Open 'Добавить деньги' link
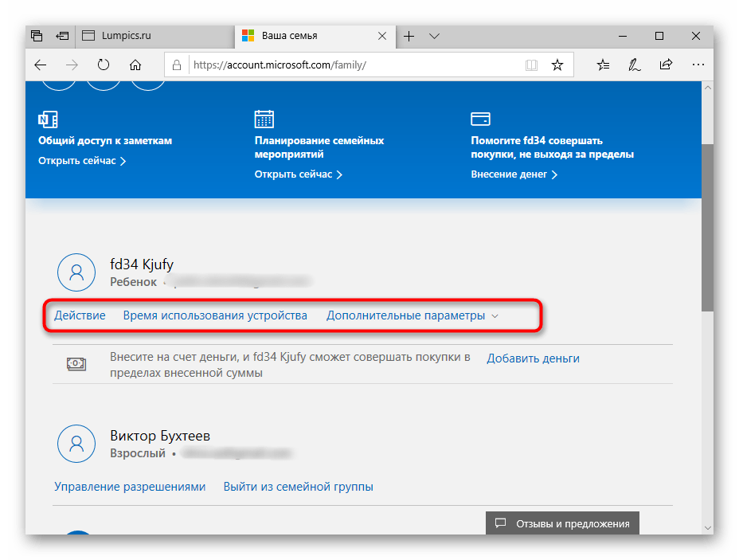The height and width of the screenshot is (560, 739). (534, 358)
